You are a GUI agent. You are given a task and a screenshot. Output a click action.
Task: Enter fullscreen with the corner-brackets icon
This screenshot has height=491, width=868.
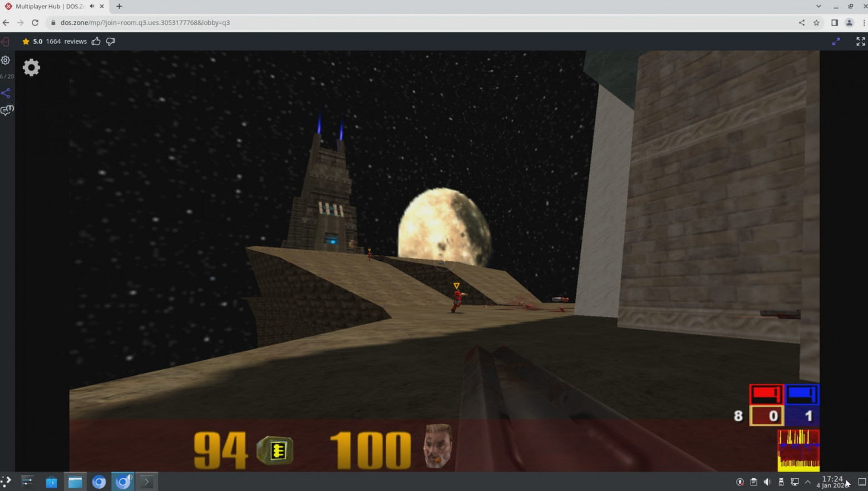pos(861,41)
